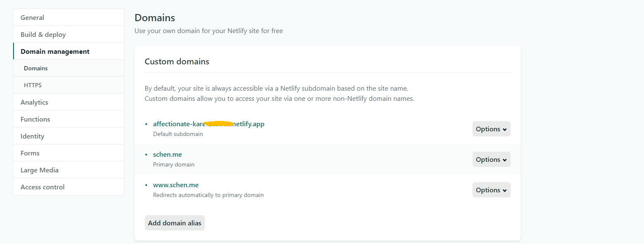Screen dimensions: 644x244
Task: Select Domain management in sidebar
Action: pos(55,51)
